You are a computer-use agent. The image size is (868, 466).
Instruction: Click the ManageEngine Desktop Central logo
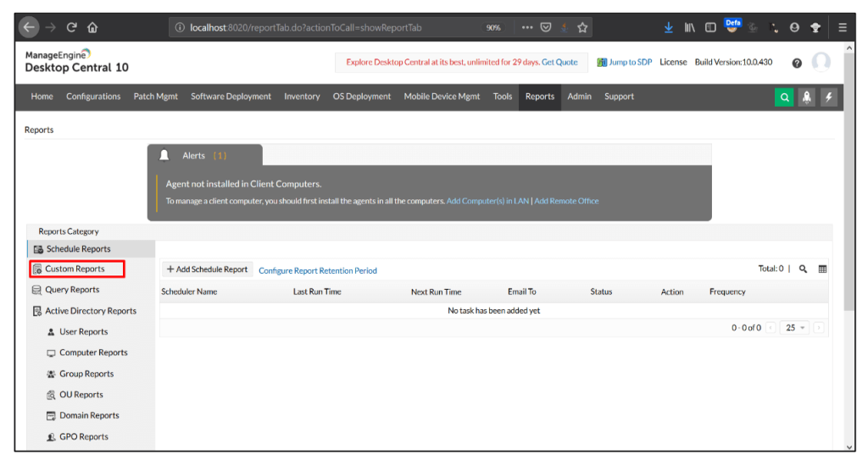[76, 62]
